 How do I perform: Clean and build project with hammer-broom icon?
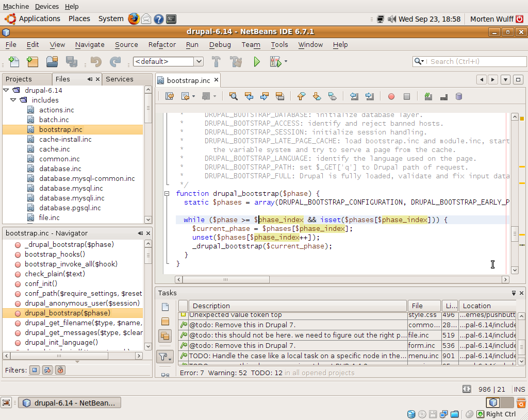(236, 62)
